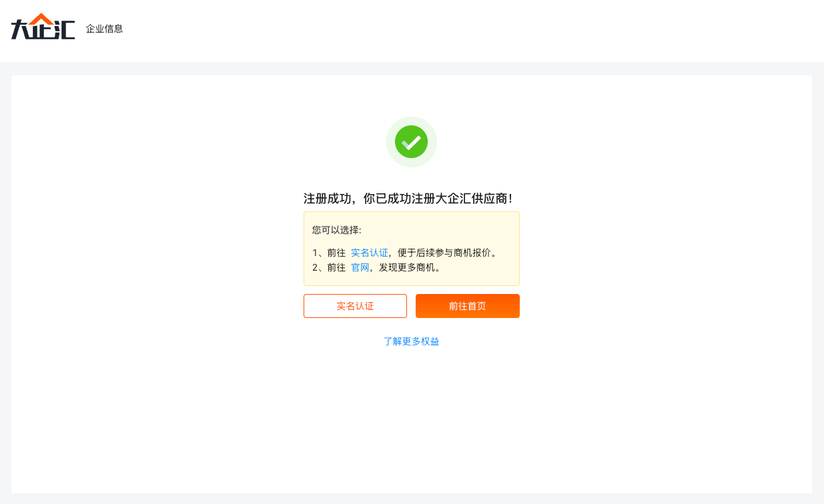Click blank space in top header bar
The height and width of the screenshot is (504, 824).
click(x=467, y=30)
